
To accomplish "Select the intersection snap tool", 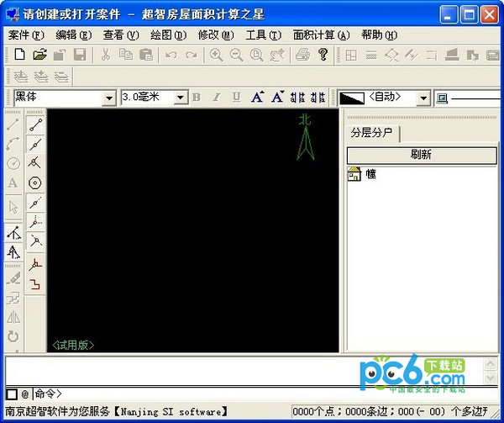I will (35, 163).
